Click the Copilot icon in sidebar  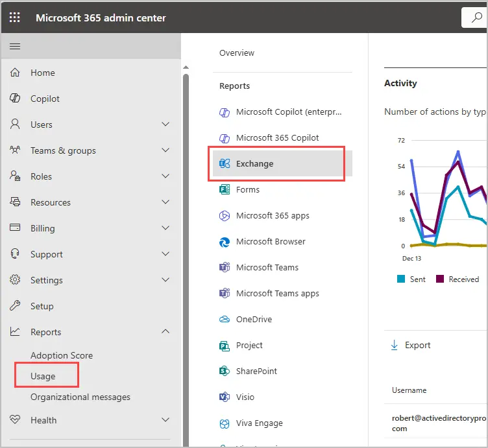(15, 99)
